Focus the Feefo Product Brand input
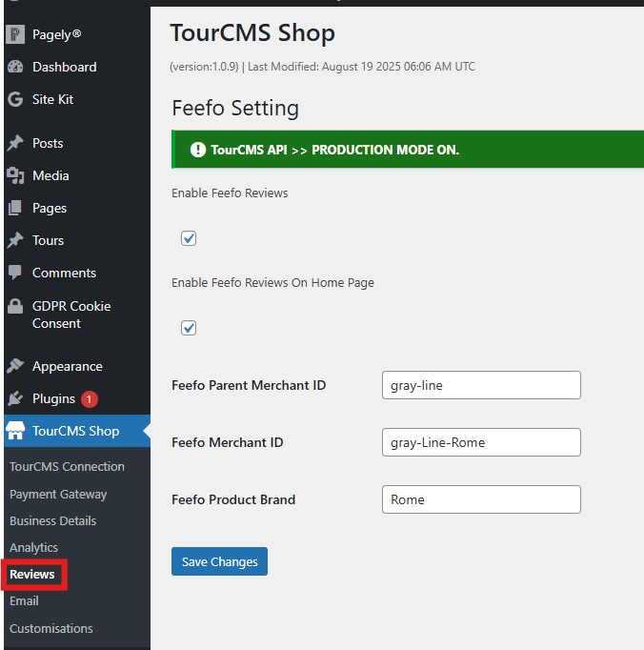The height and width of the screenshot is (650, 644). pos(480,499)
